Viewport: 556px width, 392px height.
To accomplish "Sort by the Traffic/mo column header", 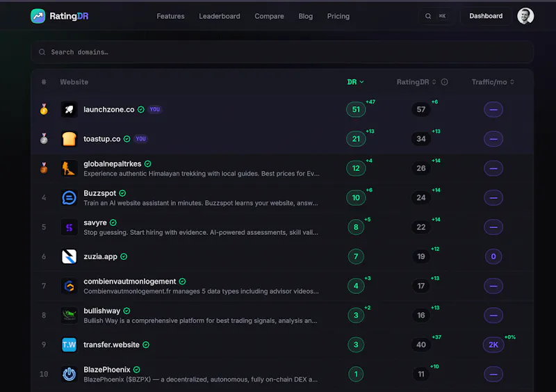I will click(493, 82).
